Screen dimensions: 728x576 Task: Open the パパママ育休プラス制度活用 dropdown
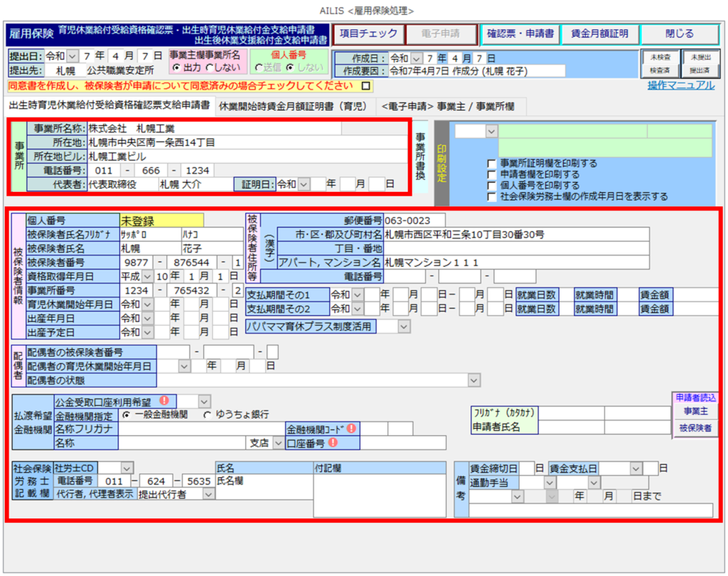404,326
